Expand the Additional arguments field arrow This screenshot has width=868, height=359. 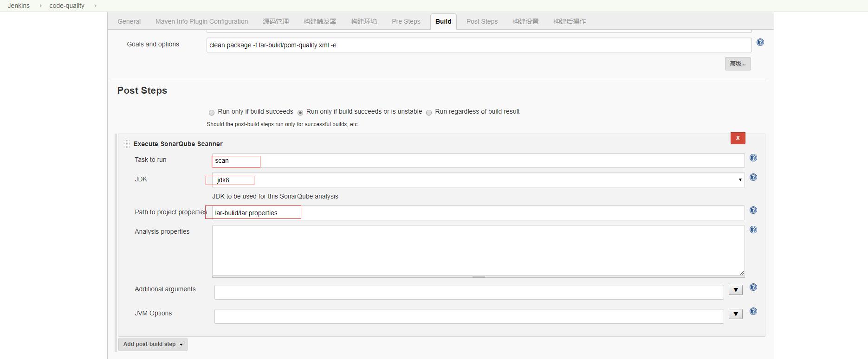point(735,290)
